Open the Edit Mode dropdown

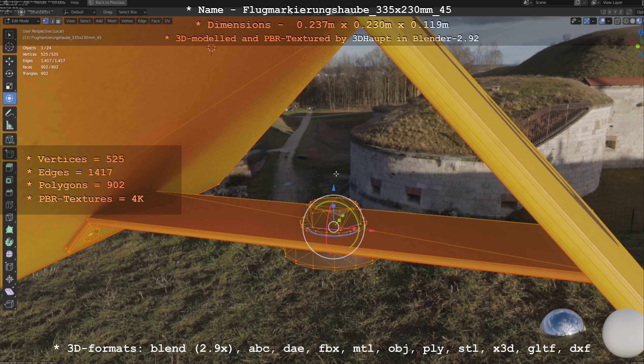pos(21,21)
